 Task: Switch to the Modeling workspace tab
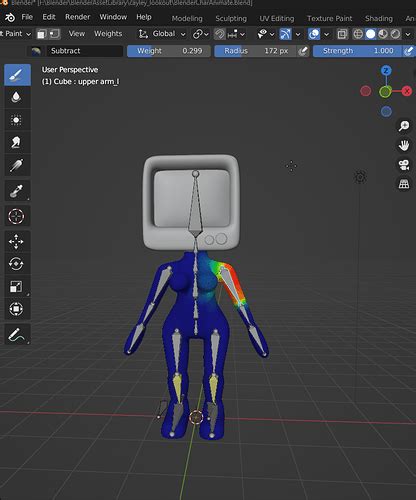tap(187, 19)
